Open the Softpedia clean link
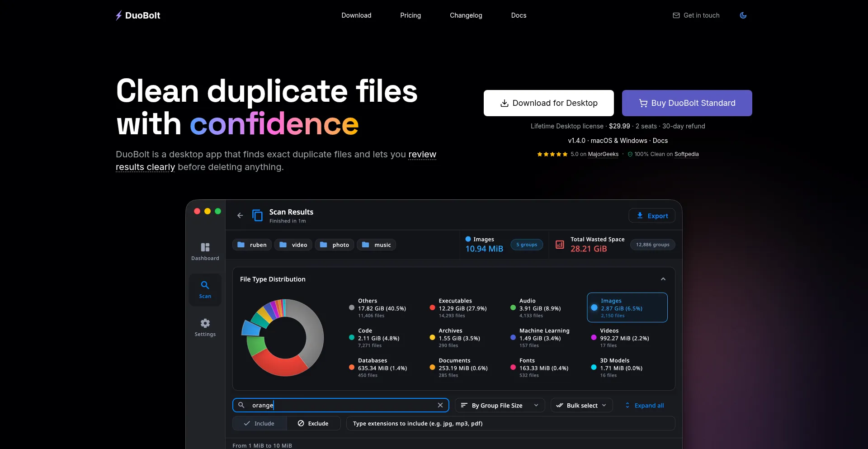The image size is (868, 449). [x=686, y=154]
